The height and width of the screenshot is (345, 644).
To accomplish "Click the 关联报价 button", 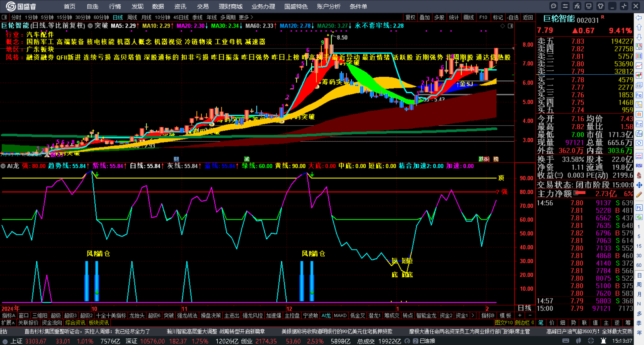I will click(x=29, y=323).
